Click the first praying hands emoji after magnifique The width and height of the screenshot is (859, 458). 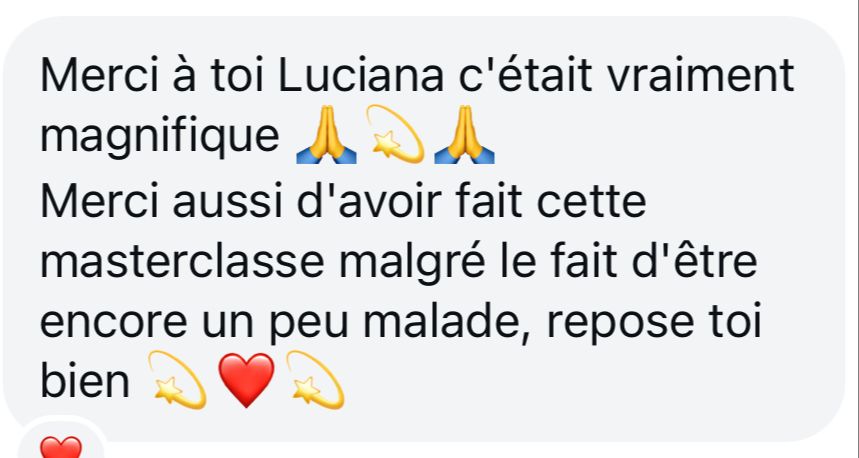pos(327,134)
